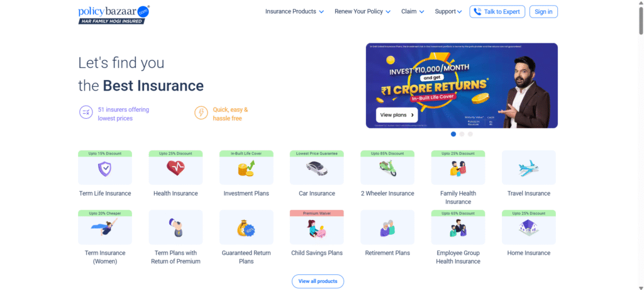Click the View all products link
644x290 pixels.
pos(318,281)
